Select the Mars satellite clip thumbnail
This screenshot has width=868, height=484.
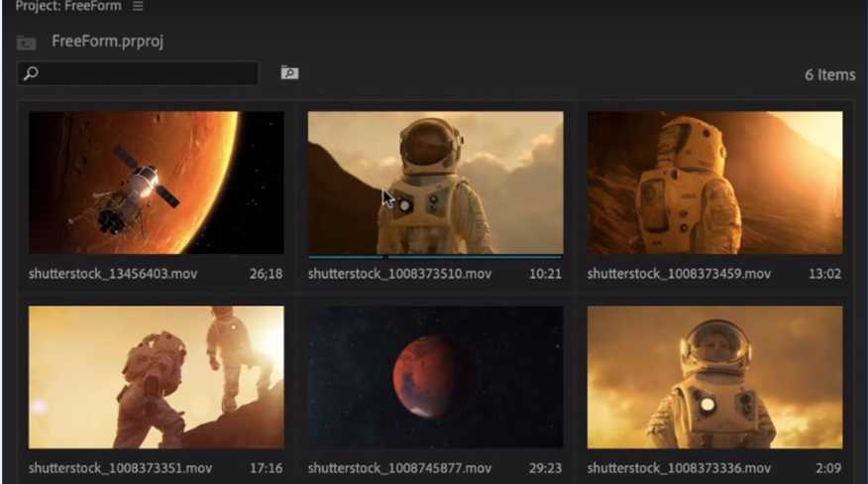157,182
